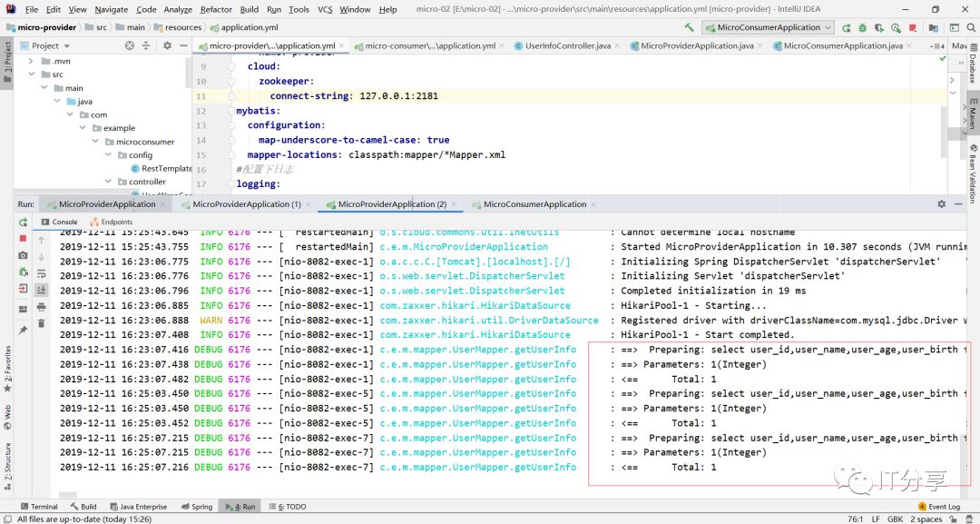Collapse the config package
980x524 pixels.
click(x=108, y=154)
